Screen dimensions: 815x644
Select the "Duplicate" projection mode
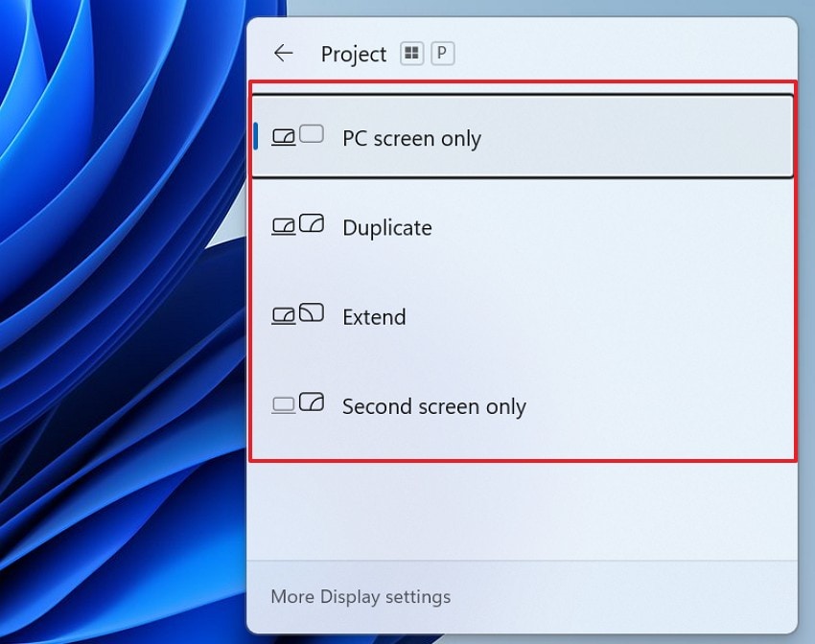(386, 228)
